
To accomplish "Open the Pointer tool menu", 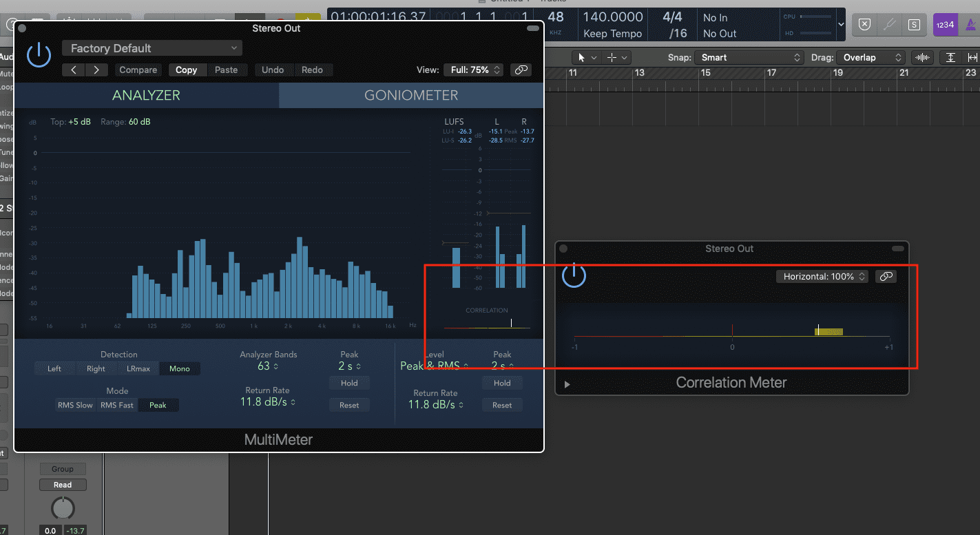I will pyautogui.click(x=587, y=58).
